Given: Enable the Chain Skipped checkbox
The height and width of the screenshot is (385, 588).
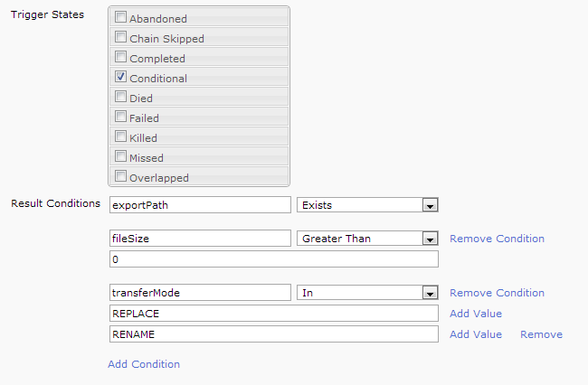Looking at the screenshot, I should [120, 37].
